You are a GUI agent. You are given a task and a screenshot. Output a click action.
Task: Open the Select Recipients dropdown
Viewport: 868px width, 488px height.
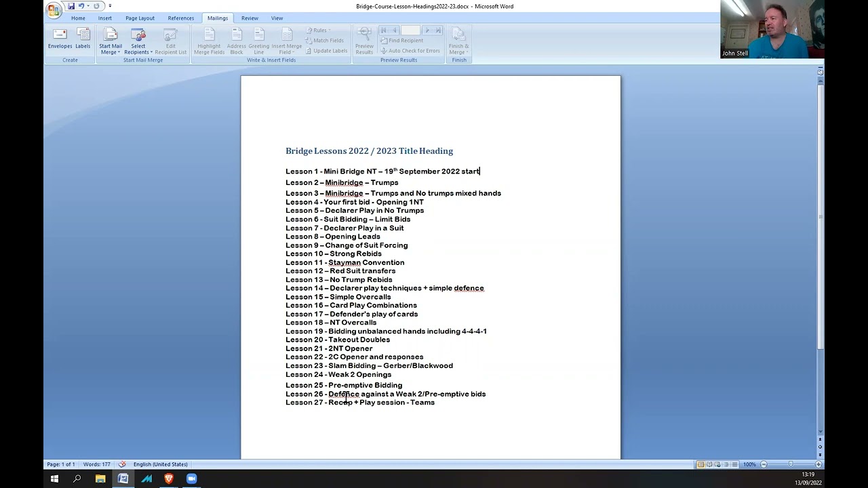point(138,41)
